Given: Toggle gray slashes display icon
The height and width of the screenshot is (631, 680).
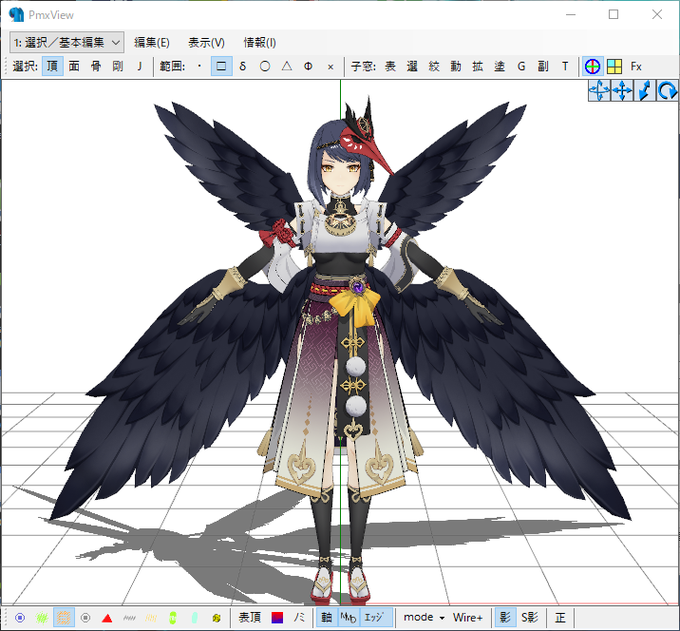Looking at the screenshot, I should tap(129, 618).
